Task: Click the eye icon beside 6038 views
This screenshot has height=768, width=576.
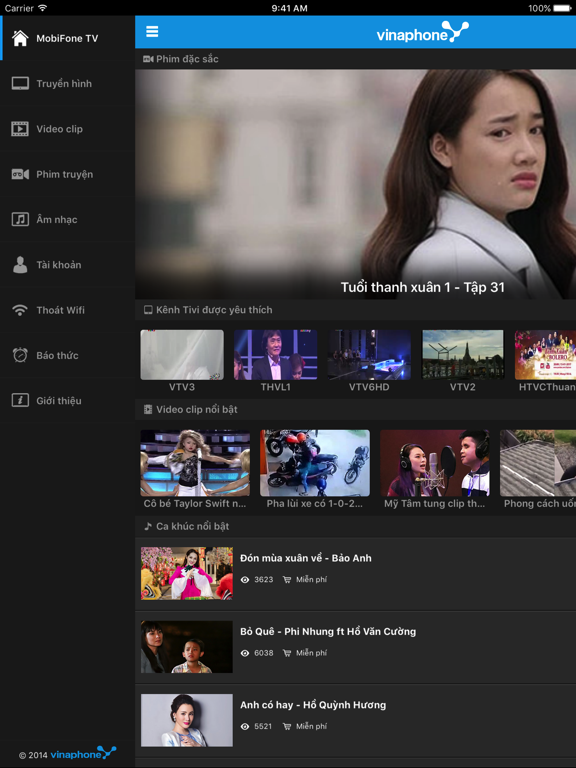Action: click(x=245, y=653)
